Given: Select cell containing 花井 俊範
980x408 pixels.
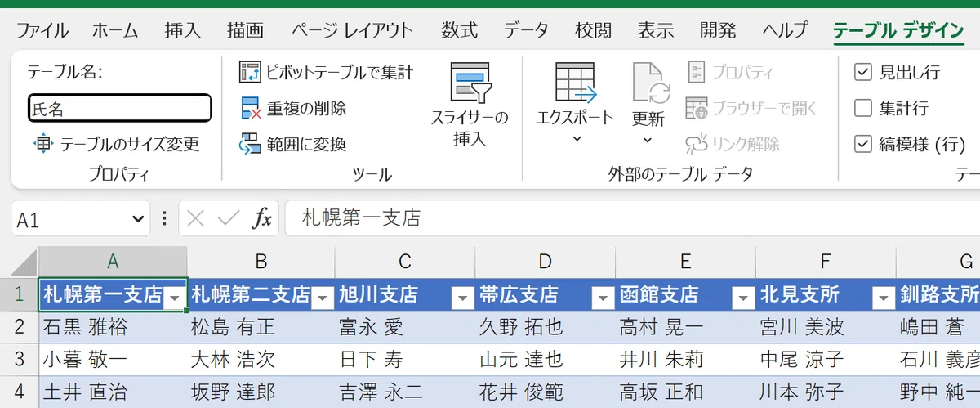Looking at the screenshot, I should (x=546, y=392).
